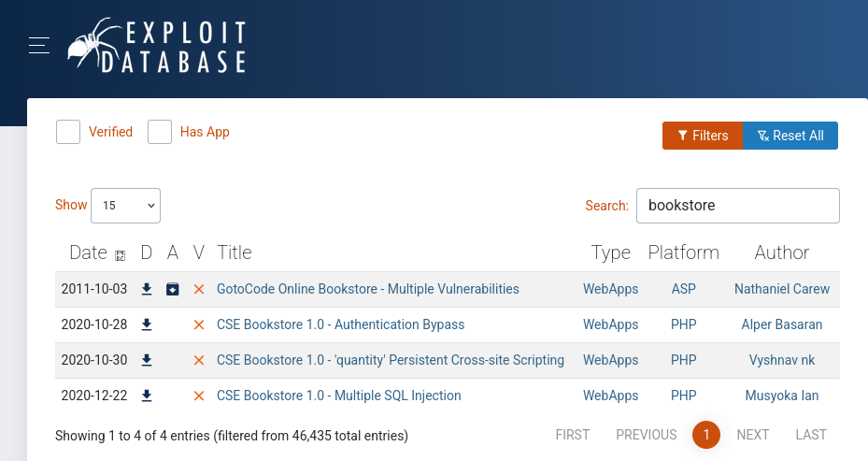Select PHP platform in the Vyshnav nk row
The height and width of the screenshot is (461, 868).
coord(684,360)
